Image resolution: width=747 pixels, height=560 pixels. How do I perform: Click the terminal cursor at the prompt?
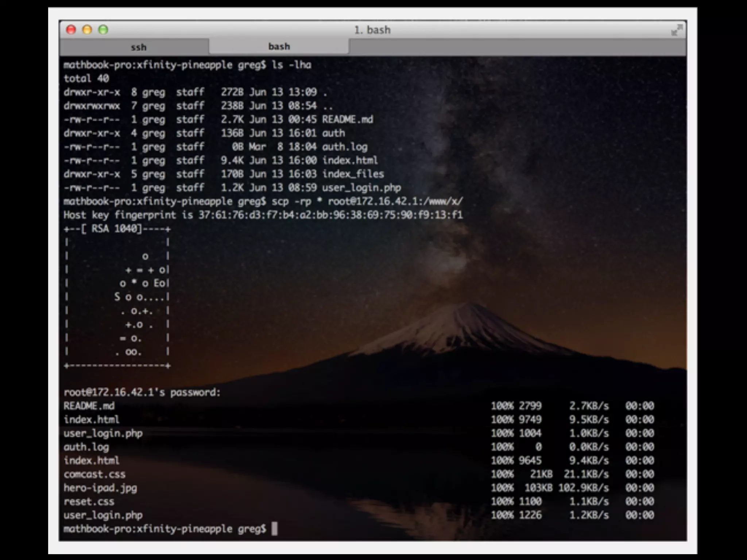(x=274, y=529)
